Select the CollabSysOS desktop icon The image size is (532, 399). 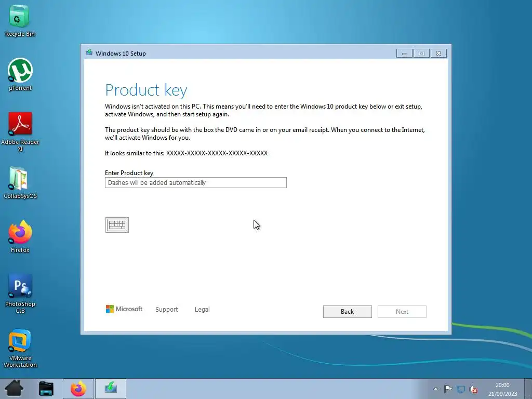pos(20,182)
